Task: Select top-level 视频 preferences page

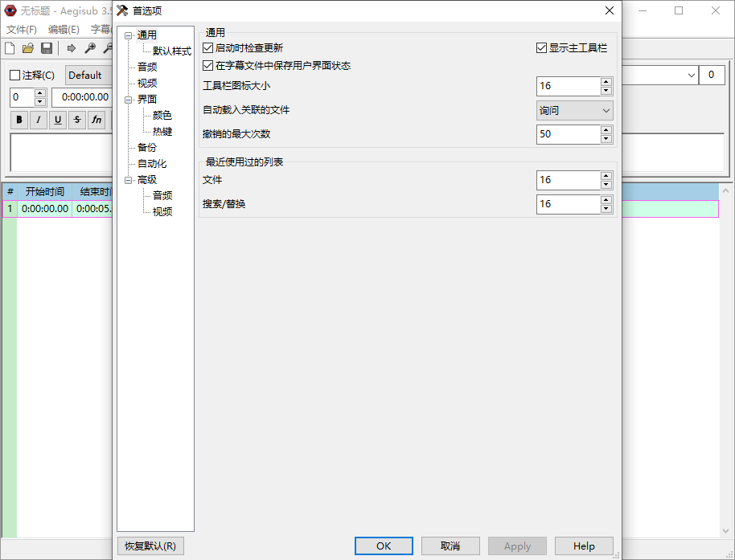Action: pos(146,84)
